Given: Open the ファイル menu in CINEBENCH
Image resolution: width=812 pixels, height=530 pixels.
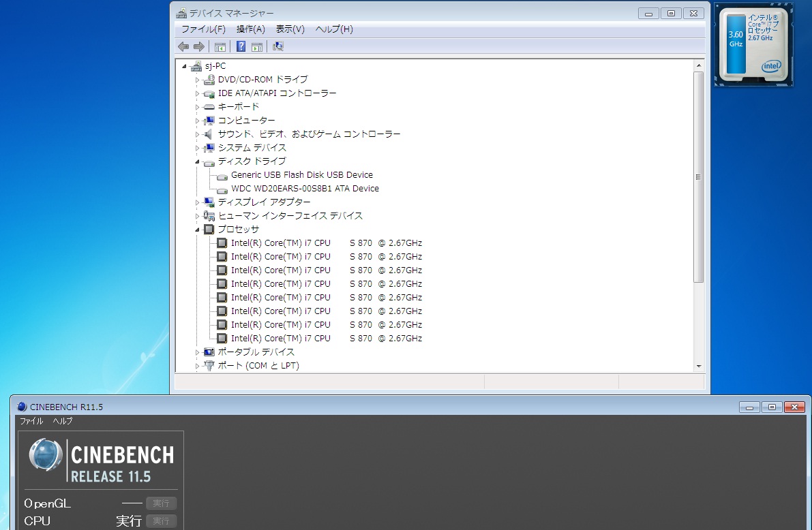Looking at the screenshot, I should pos(31,421).
